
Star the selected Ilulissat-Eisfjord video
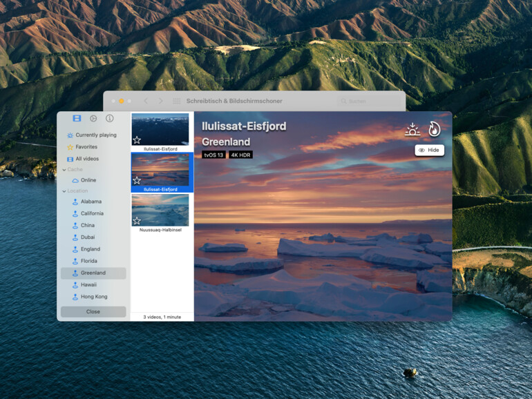tap(137, 180)
